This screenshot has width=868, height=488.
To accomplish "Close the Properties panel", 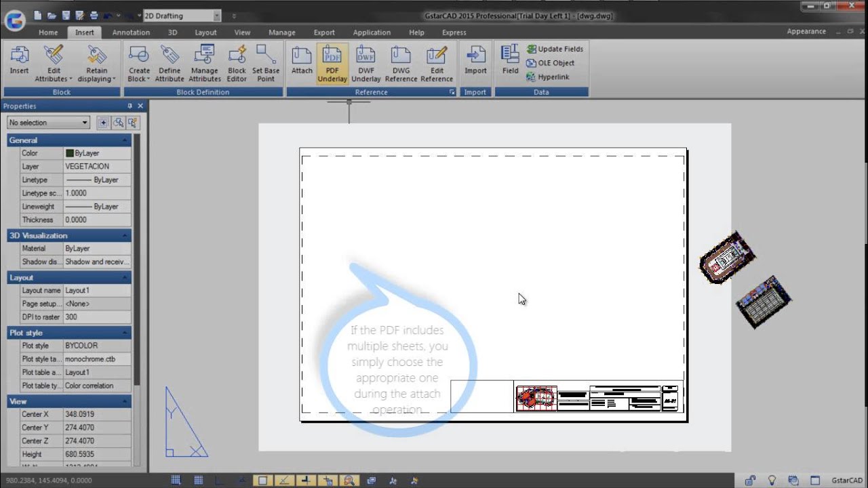I will 140,106.
